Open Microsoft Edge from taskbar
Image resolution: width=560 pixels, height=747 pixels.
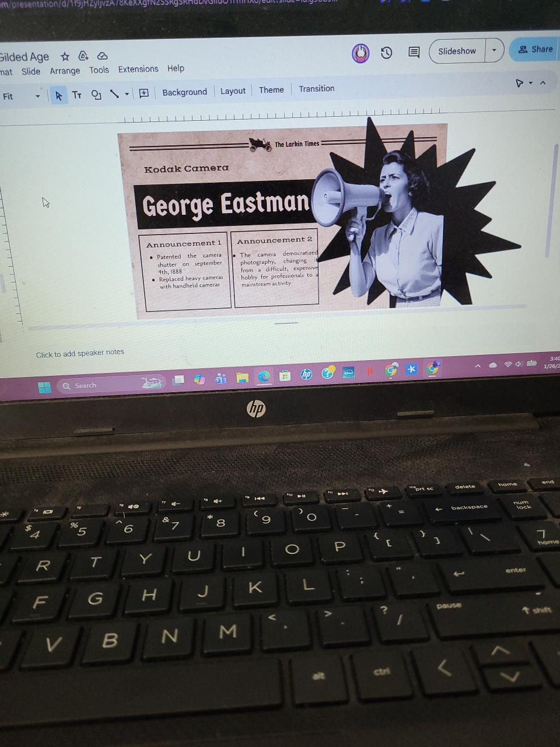coord(264,376)
